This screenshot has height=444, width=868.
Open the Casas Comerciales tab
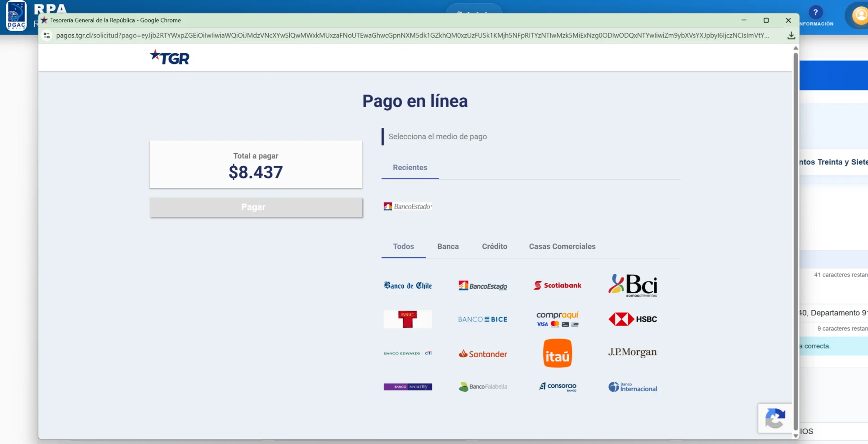(562, 247)
